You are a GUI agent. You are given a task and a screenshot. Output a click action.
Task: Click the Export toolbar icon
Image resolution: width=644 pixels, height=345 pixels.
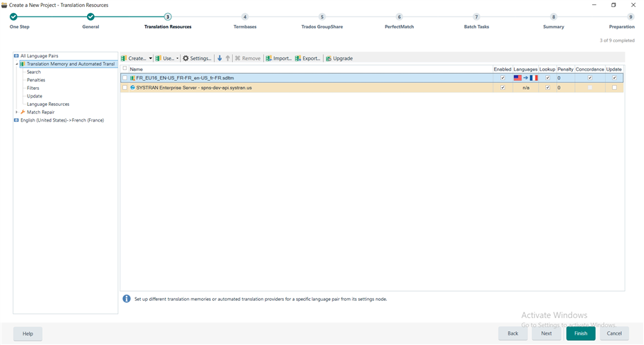(298, 58)
